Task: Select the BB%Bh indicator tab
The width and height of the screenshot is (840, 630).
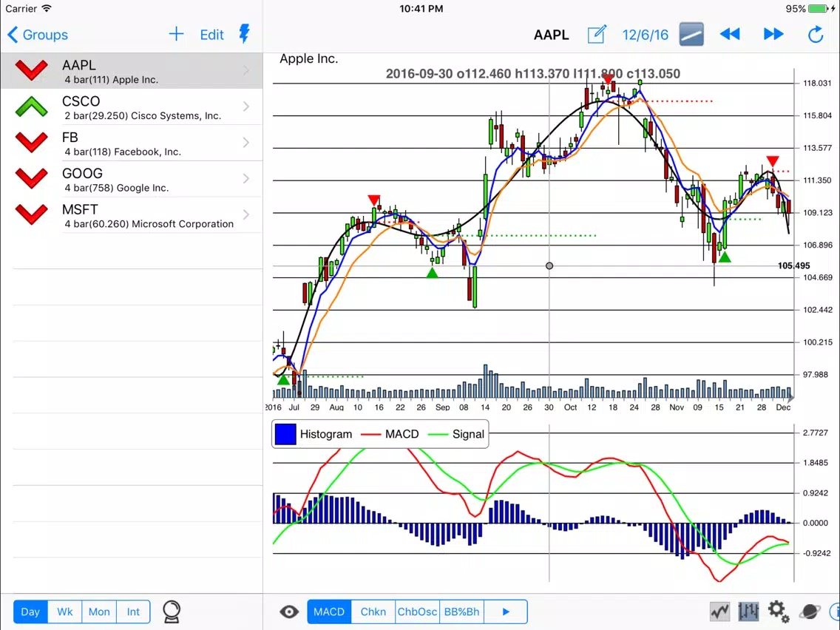Action: point(462,612)
